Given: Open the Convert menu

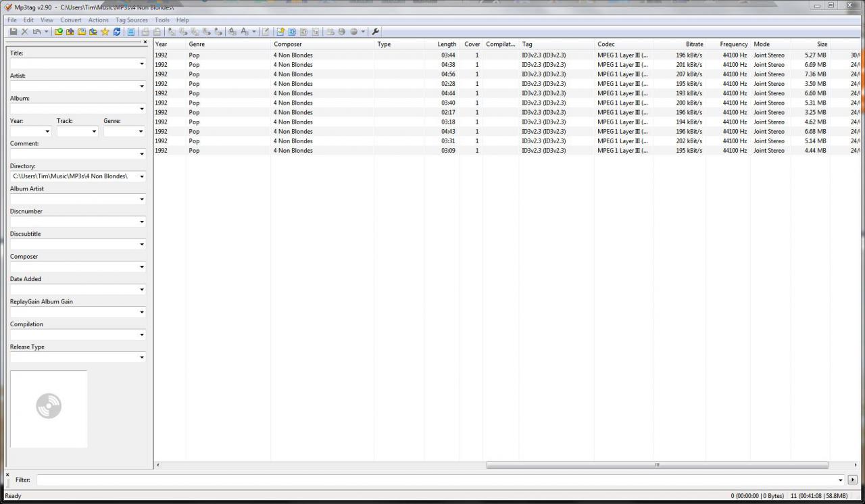Looking at the screenshot, I should 70,20.
